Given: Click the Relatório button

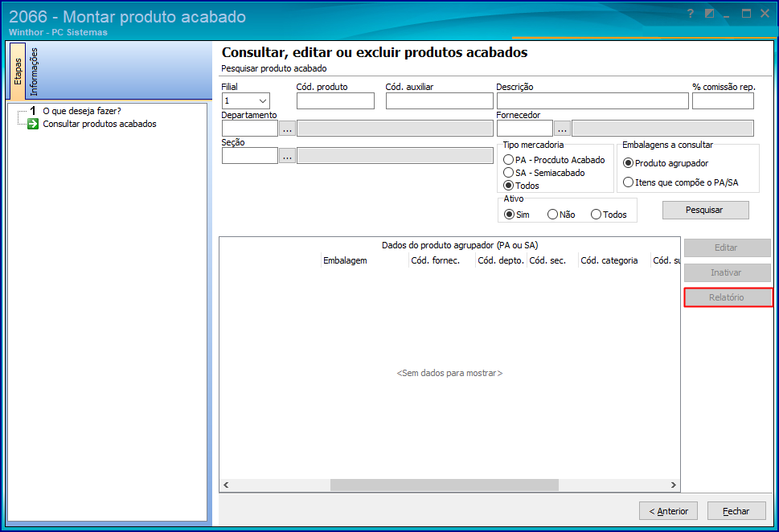Looking at the screenshot, I should (x=728, y=297).
